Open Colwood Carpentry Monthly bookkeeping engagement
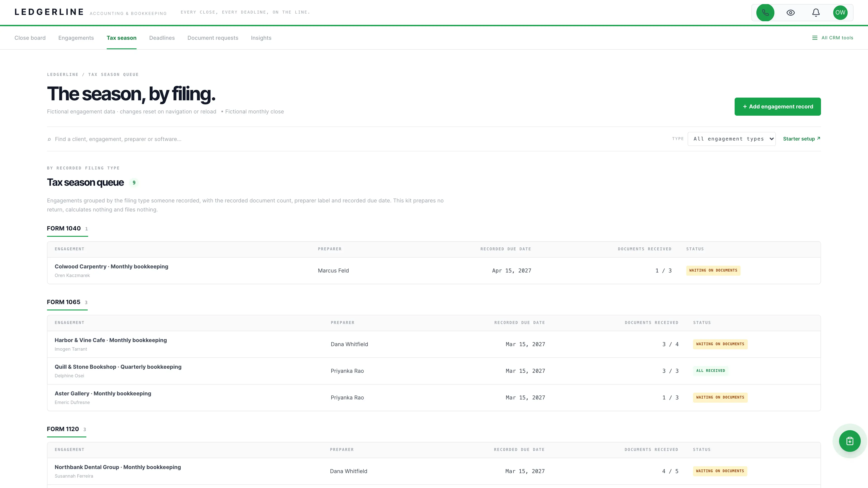This screenshot has width=868, height=488. pyautogui.click(x=111, y=266)
